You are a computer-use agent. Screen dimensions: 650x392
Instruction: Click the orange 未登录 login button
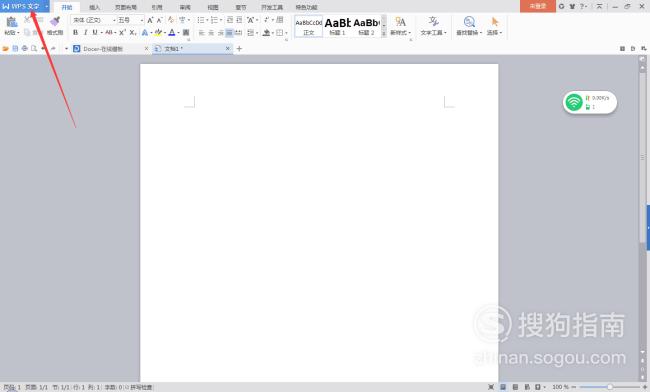[538, 6]
